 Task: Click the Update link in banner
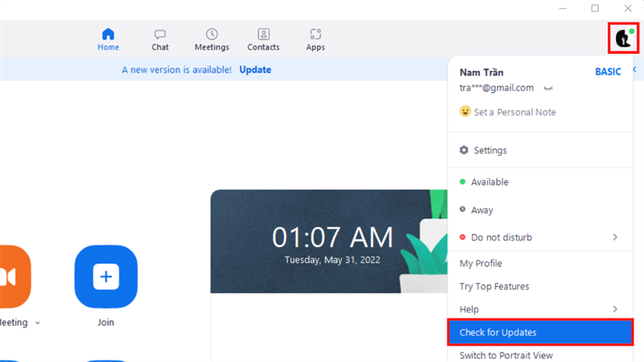pos(255,70)
